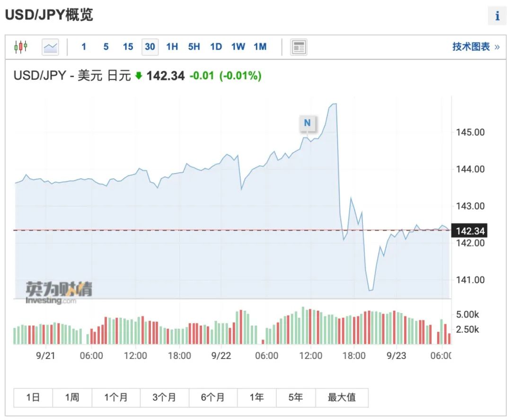This screenshot has height=420, width=511.
Task: Select the 30 minute interval
Action: pos(150,47)
